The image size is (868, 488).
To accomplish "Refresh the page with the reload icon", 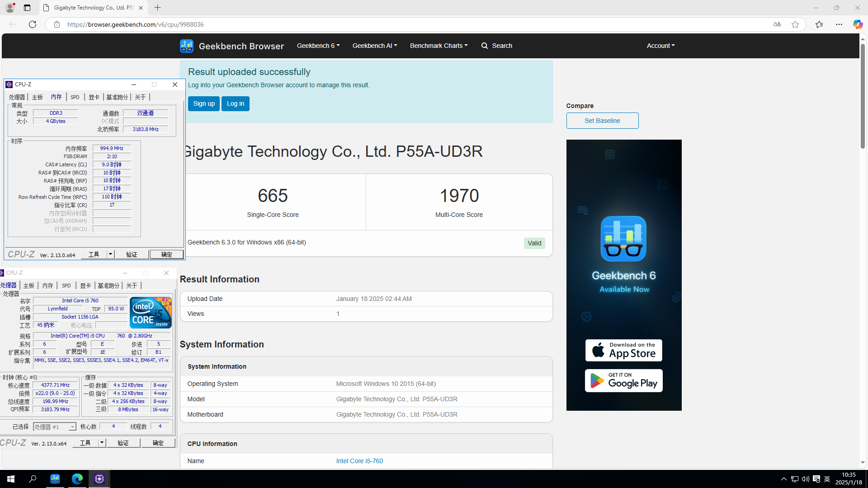I will click(33, 24).
